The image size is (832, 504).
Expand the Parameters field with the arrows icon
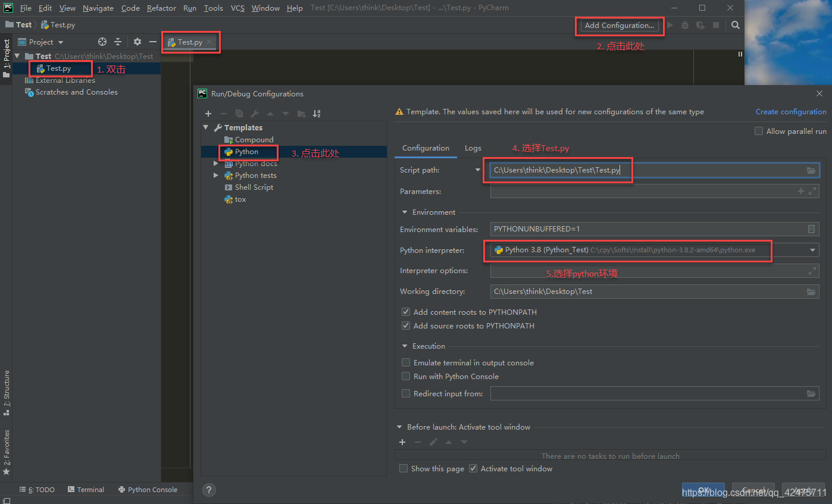pyautogui.click(x=812, y=191)
